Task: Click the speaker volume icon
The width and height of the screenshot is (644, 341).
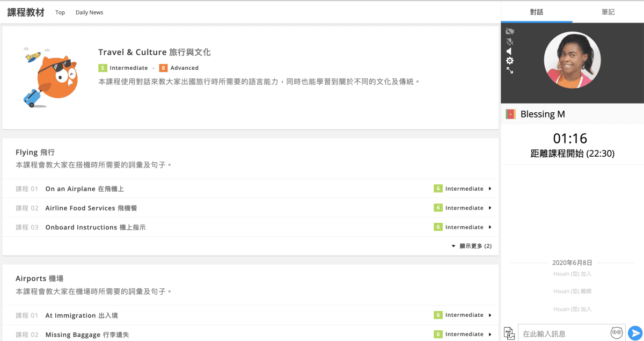Action: point(509,51)
